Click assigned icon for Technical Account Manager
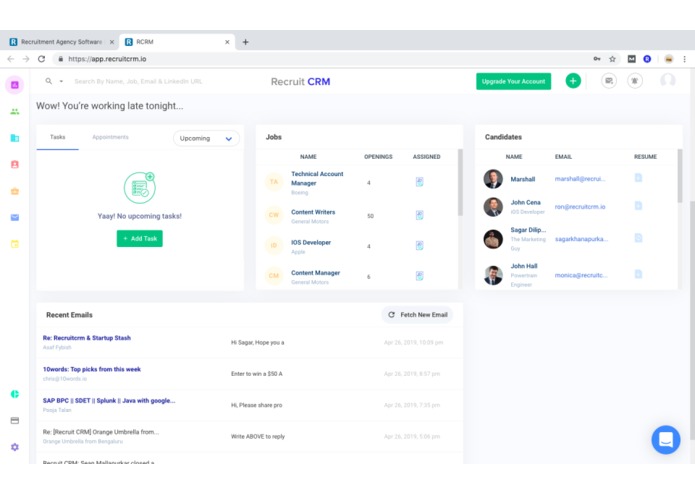Viewport: 695px width, 494px height. pyautogui.click(x=419, y=182)
